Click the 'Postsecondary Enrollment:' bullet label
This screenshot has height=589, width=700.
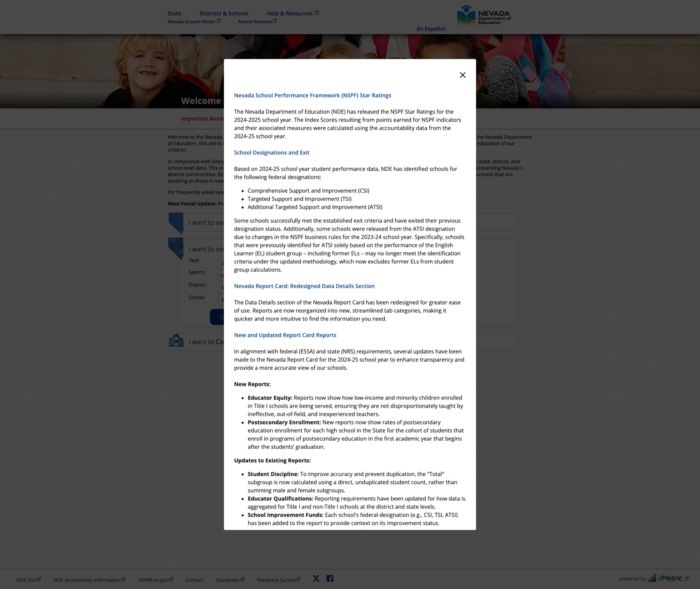284,422
